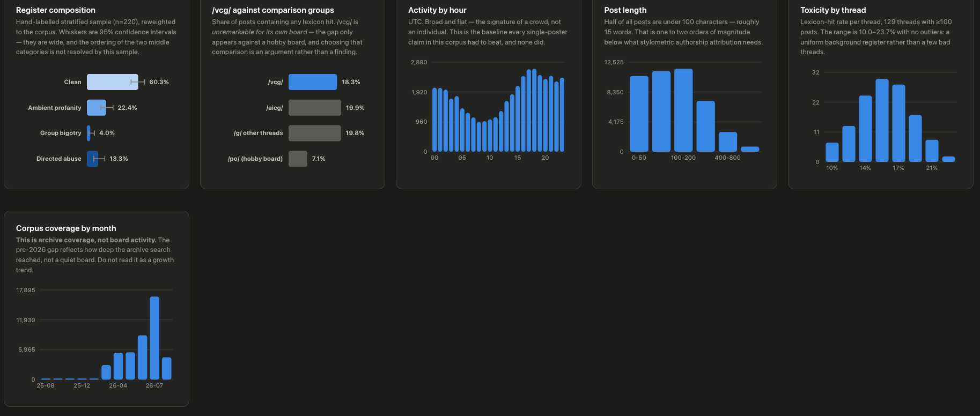
Task: Select the "26-07" month label
Action: [154, 385]
